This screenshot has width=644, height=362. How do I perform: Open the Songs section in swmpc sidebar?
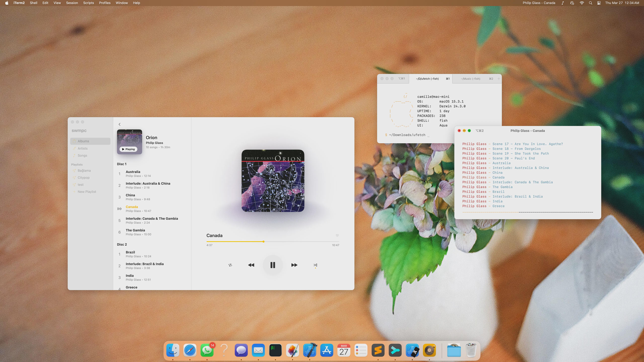pos(82,155)
